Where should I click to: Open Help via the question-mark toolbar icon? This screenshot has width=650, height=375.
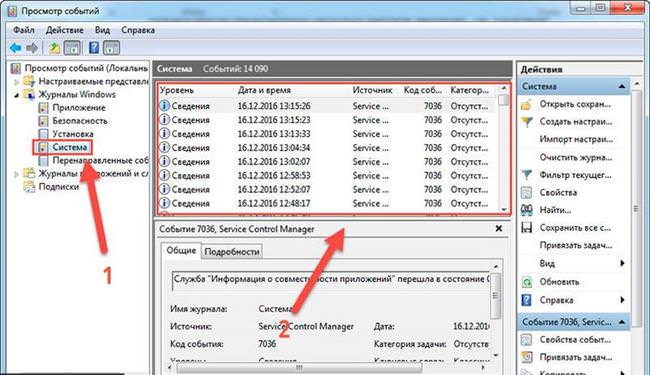[x=94, y=48]
